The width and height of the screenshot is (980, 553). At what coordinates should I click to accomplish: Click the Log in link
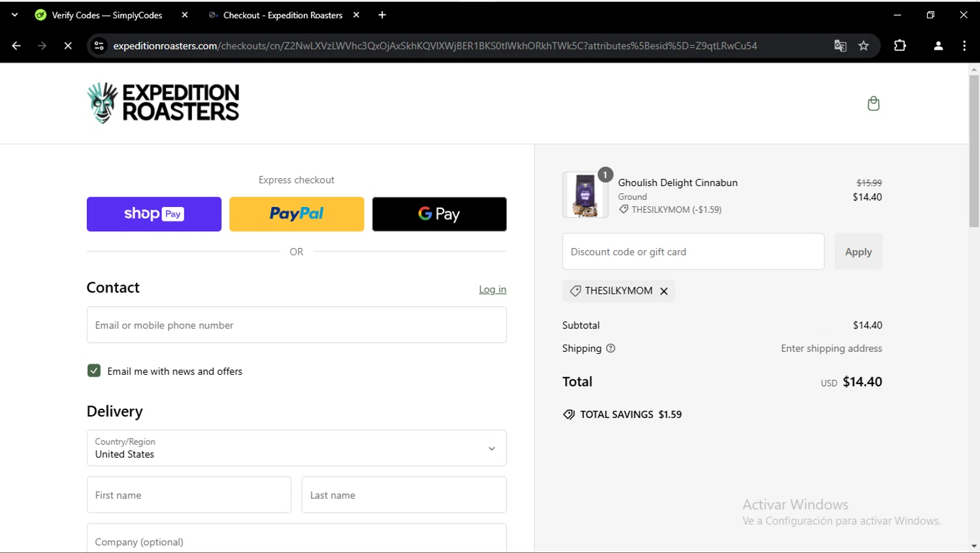(493, 289)
